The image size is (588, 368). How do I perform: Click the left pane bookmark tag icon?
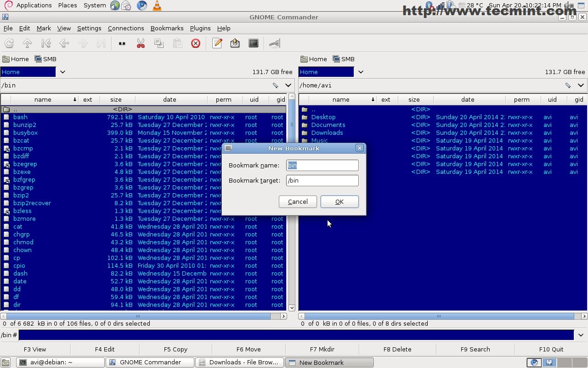pos(275,85)
